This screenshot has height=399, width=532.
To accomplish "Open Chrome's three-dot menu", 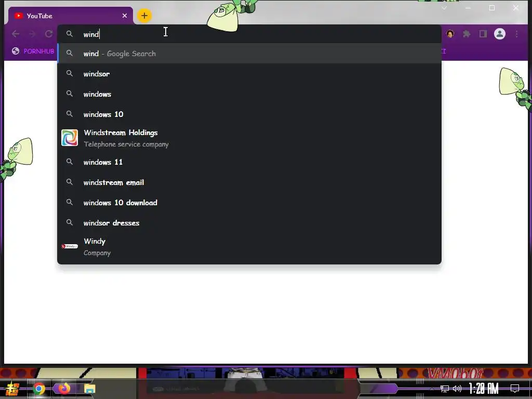I will point(516,34).
